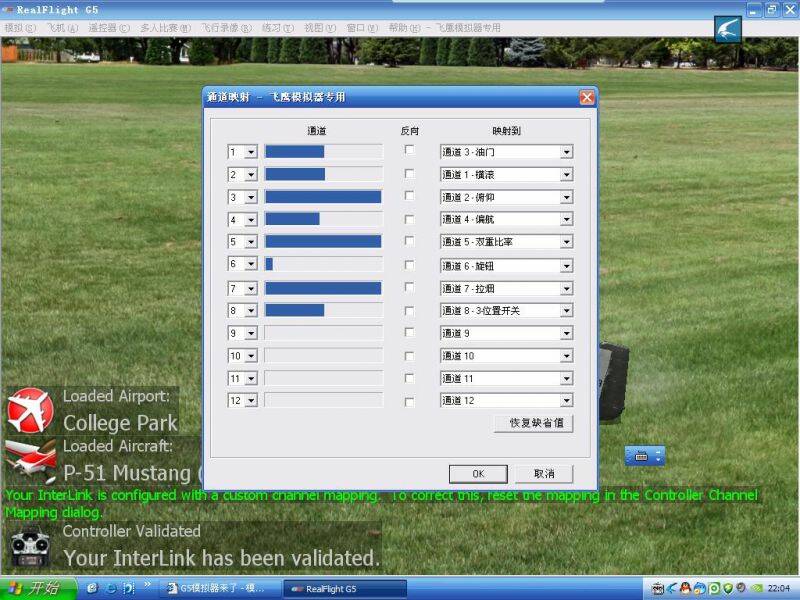Open the 练习(T) menu
The height and width of the screenshot is (600, 800).
[278, 28]
